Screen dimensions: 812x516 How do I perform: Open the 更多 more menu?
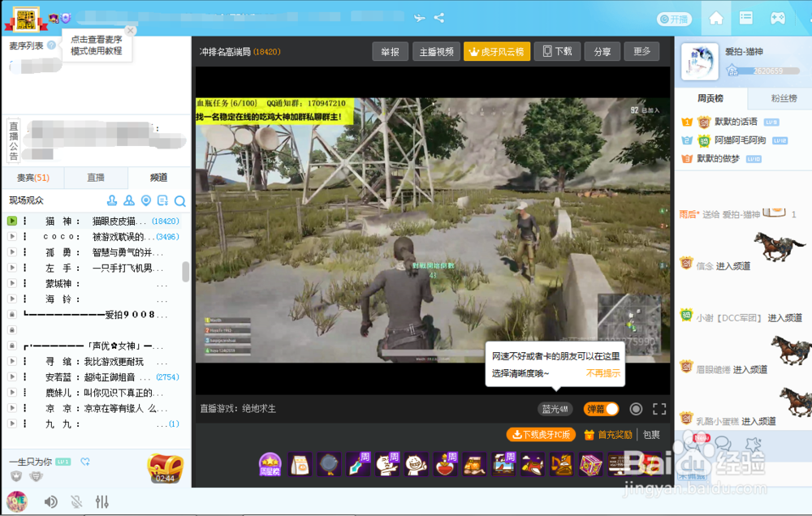point(641,51)
